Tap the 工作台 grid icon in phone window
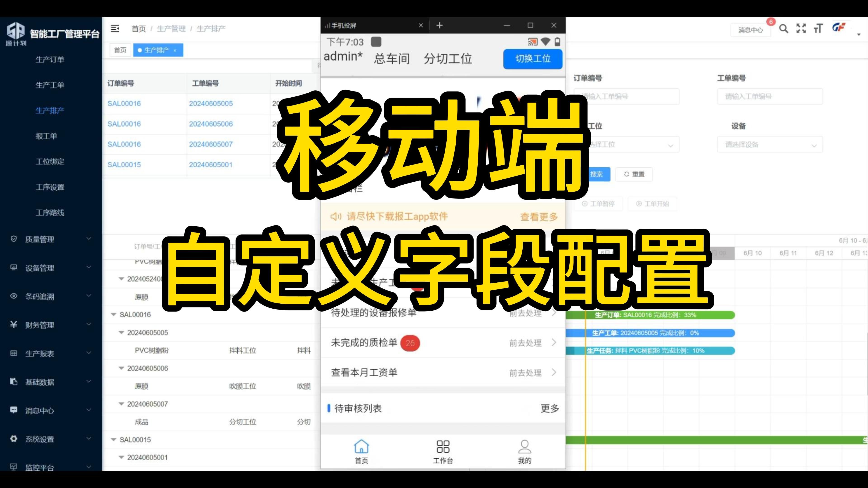 point(443,447)
